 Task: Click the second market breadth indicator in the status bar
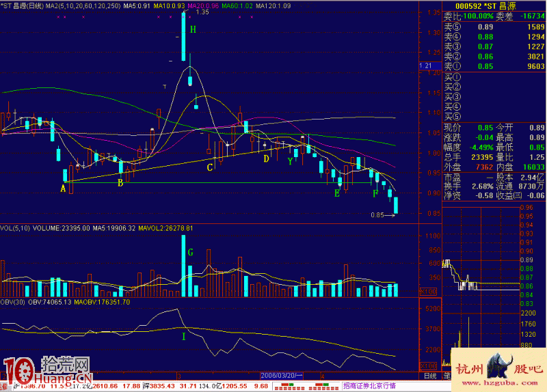[x=323, y=386]
